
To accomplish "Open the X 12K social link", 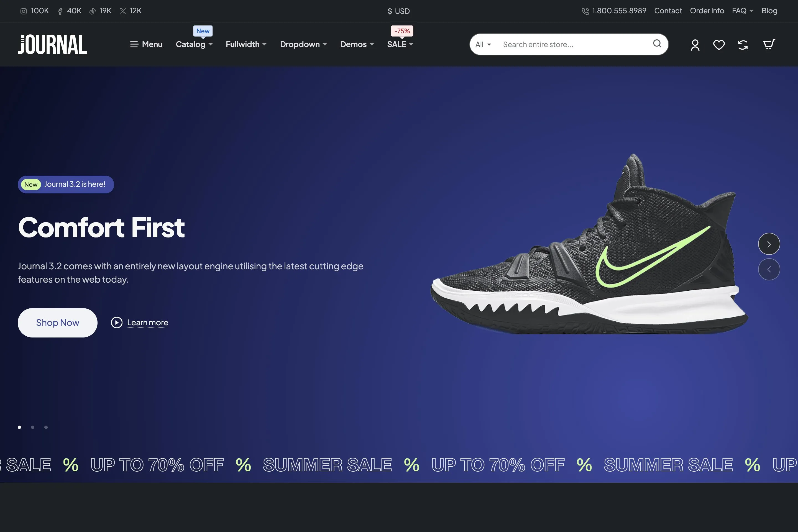I will (131, 11).
